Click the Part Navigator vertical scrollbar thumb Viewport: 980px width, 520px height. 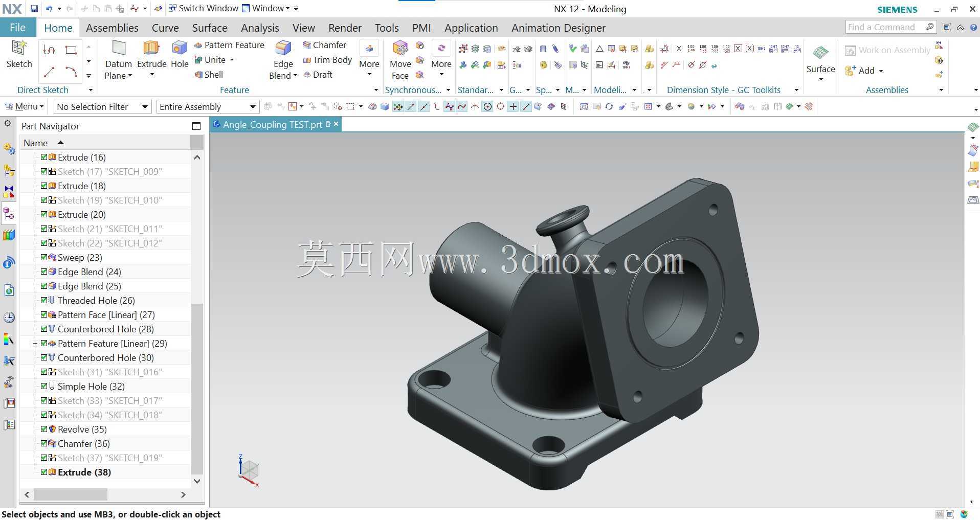pyautogui.click(x=197, y=389)
